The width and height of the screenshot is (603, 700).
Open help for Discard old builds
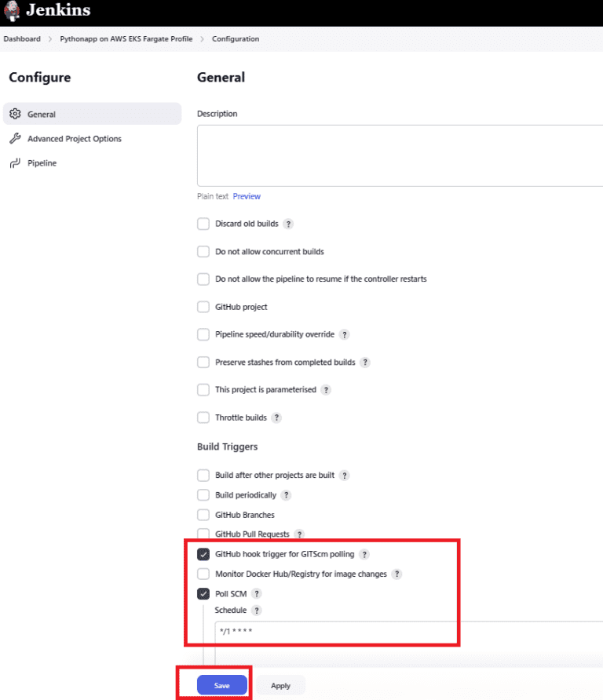[x=289, y=224]
